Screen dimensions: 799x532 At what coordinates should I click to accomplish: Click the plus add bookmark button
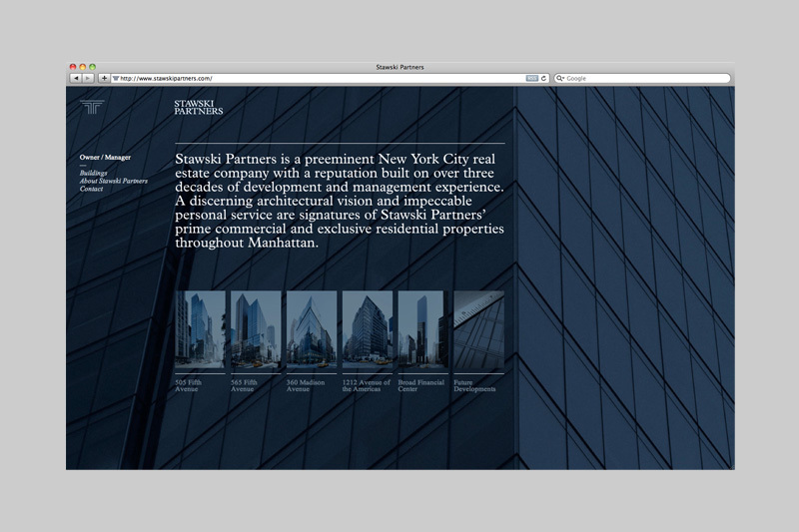[104, 79]
